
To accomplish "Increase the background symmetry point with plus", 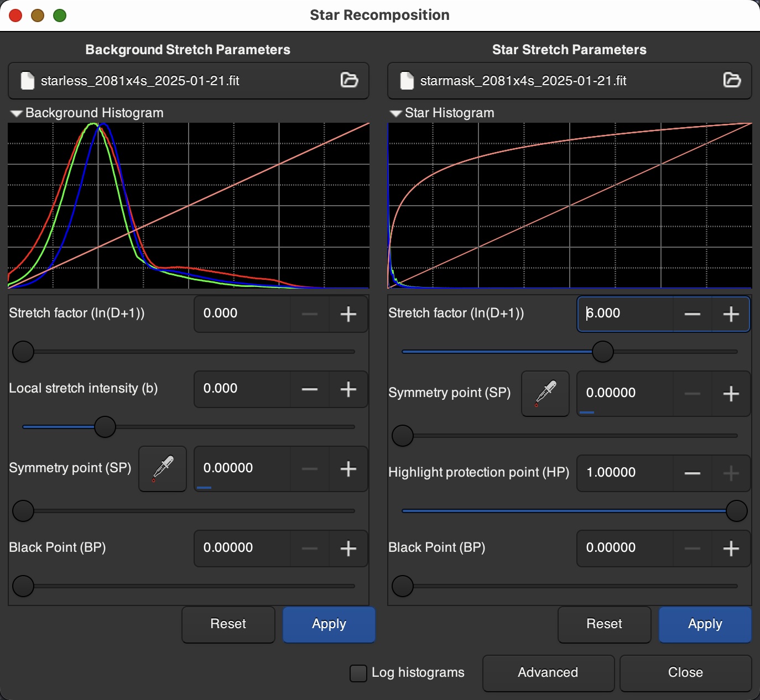I will click(348, 469).
